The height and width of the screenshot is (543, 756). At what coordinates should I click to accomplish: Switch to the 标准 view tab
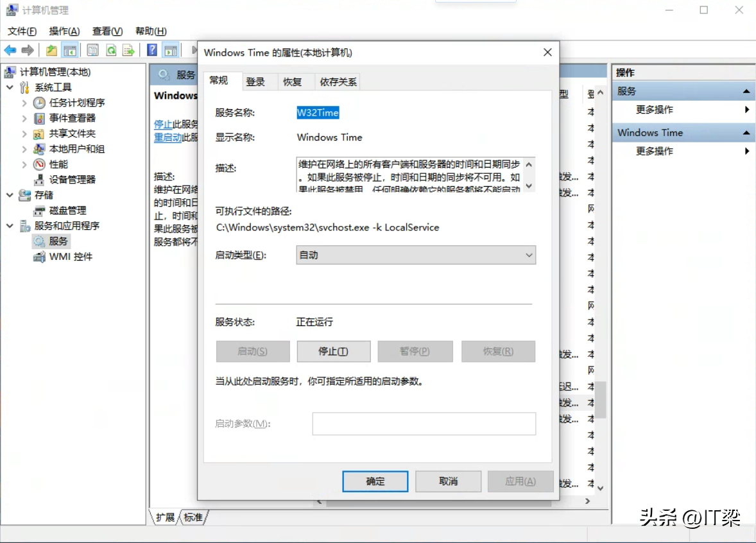coord(193,517)
